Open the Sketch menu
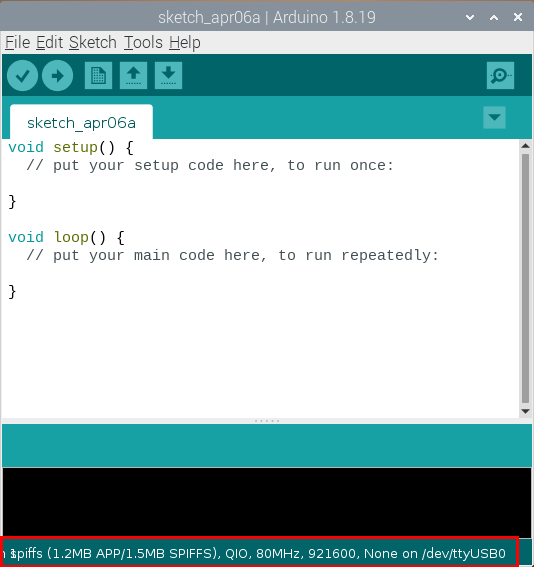 click(x=93, y=43)
